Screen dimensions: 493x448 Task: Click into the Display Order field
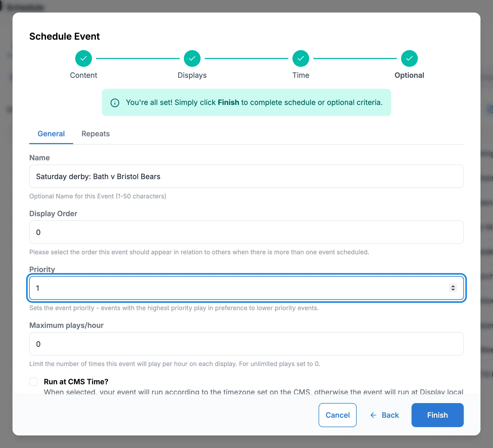click(246, 232)
